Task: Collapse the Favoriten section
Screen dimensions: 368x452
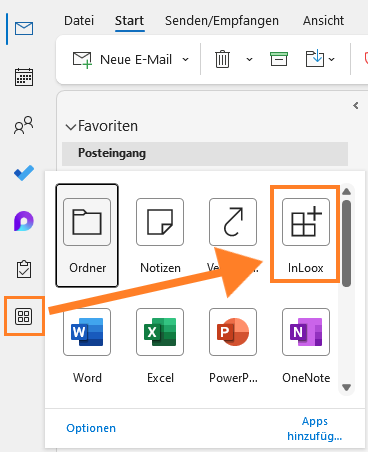Action: 71,127
